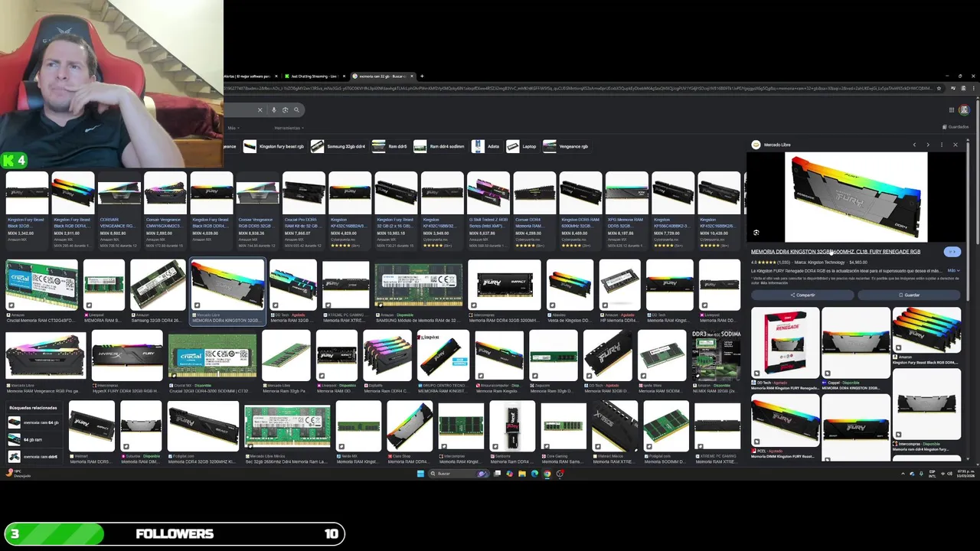Select the 'Samsung 32gb ddr4' chip

(x=338, y=146)
